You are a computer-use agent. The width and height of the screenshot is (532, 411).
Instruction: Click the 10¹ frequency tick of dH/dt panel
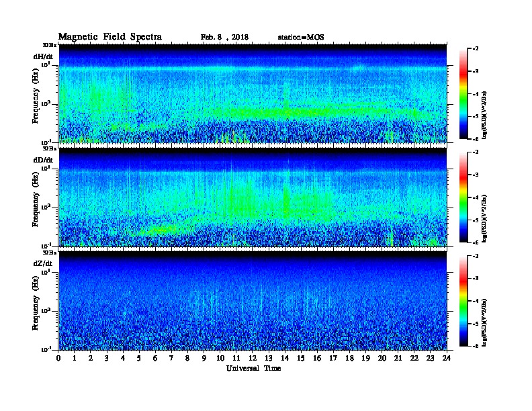tap(45, 64)
